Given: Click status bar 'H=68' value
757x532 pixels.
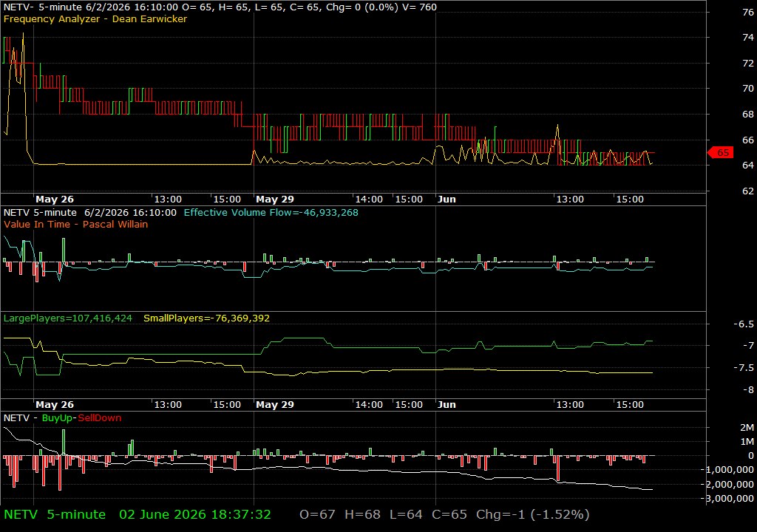Looking at the screenshot, I should pos(362,514).
